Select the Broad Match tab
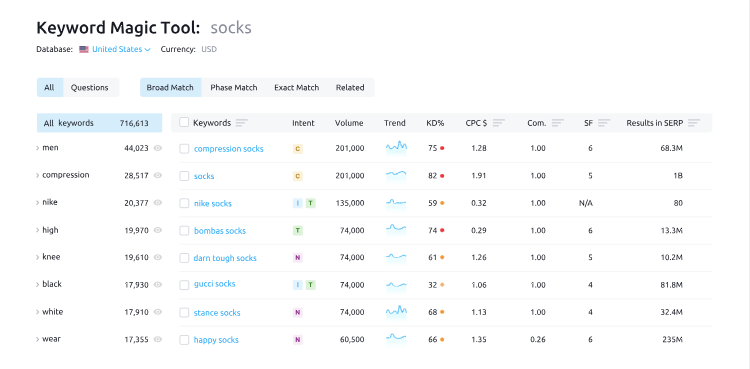Screen dimensions: 750x369 click(170, 88)
